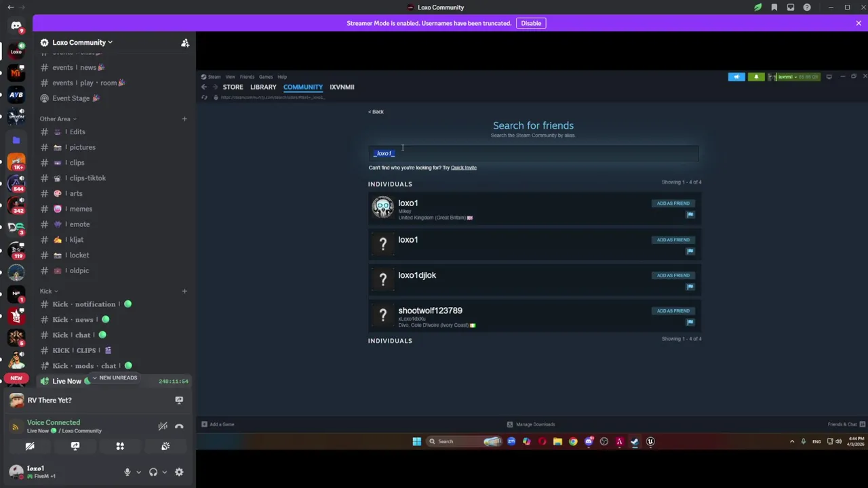Open Discord from the Windows taskbar

click(589, 441)
